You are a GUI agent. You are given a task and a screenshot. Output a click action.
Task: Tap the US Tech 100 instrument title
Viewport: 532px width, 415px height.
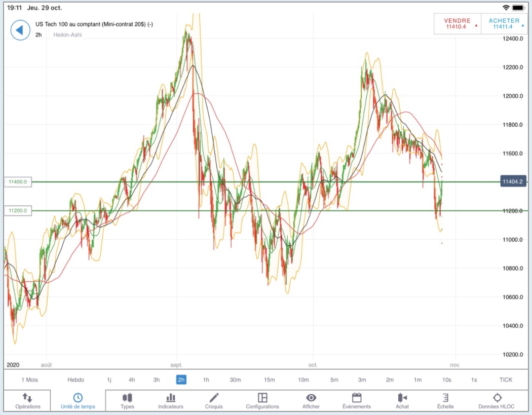coord(94,24)
